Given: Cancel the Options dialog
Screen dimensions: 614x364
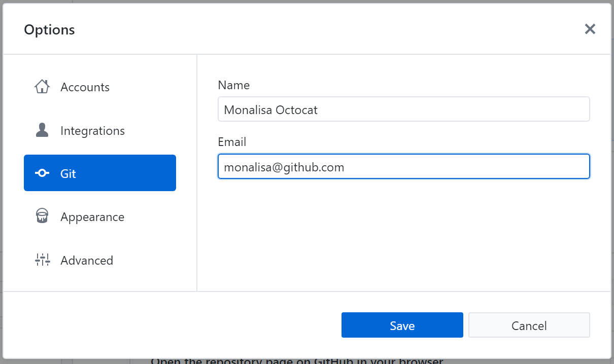Looking at the screenshot, I should [529, 325].
